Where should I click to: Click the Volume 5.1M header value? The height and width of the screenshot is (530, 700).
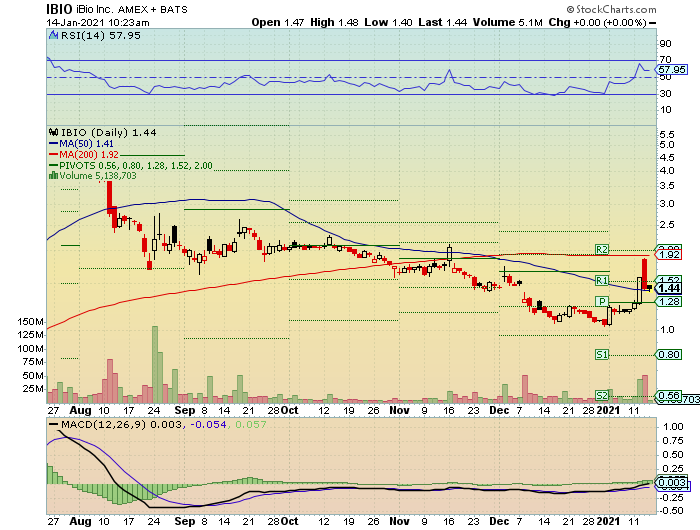tap(508, 23)
